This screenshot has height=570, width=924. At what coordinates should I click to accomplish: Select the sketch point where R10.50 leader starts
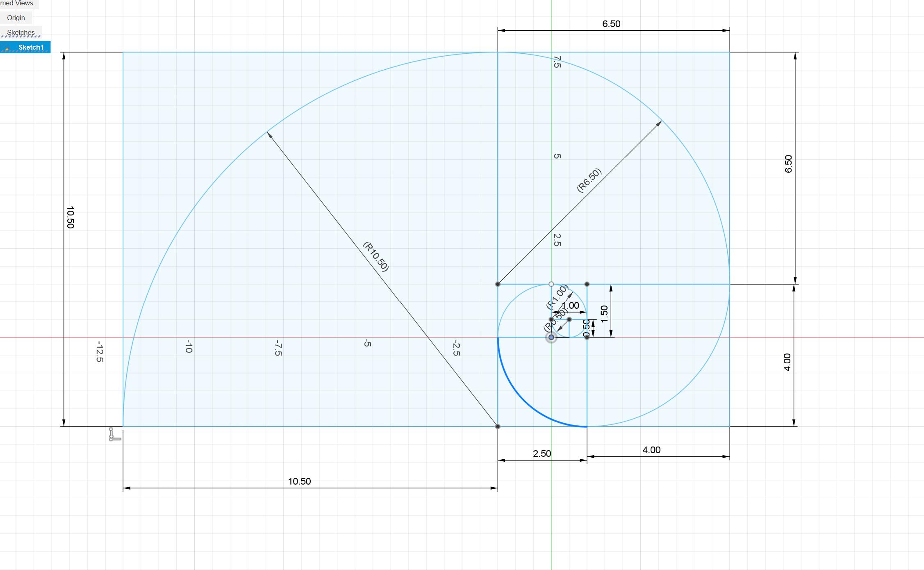(x=498, y=426)
